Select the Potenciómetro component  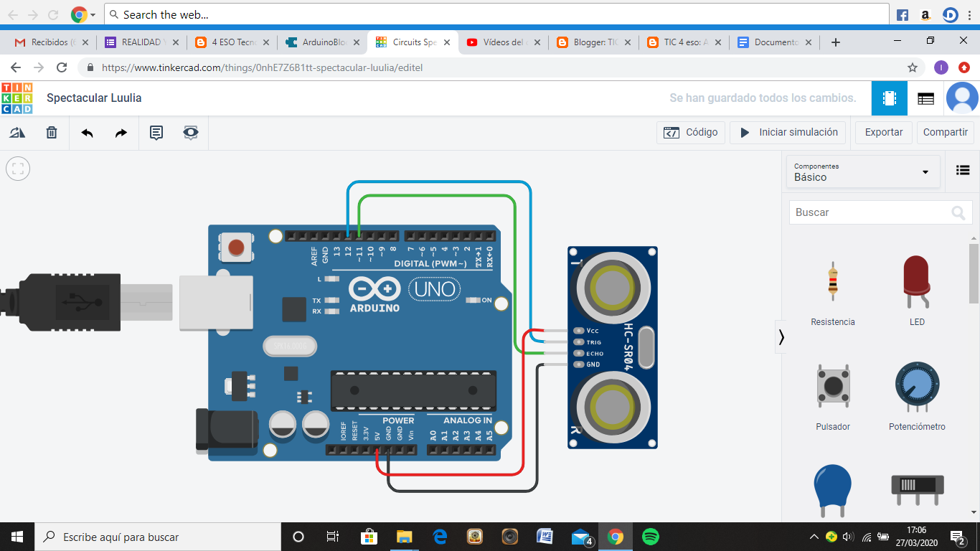point(917,396)
